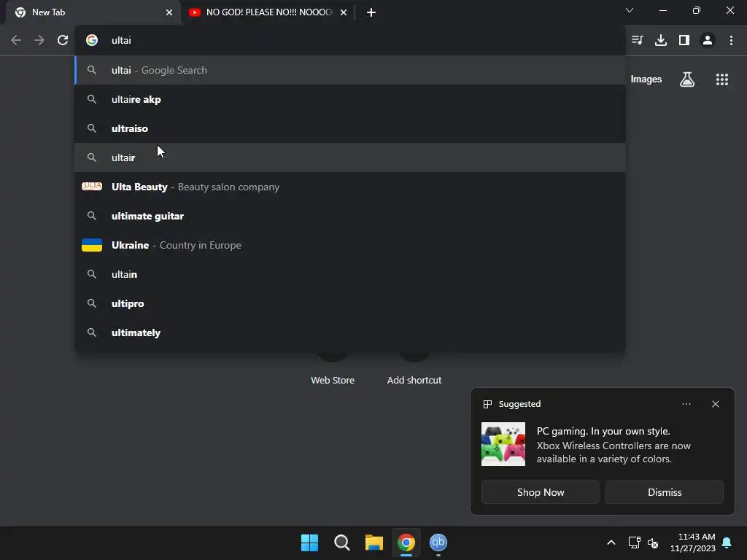Toggle the Chrome side panel icon
This screenshot has width=747, height=560.
coord(684,41)
